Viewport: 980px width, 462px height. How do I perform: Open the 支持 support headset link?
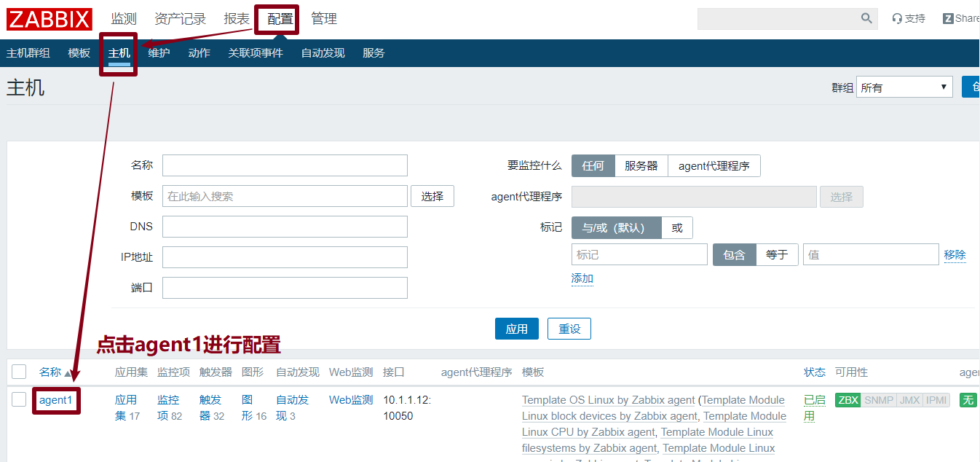coord(909,19)
